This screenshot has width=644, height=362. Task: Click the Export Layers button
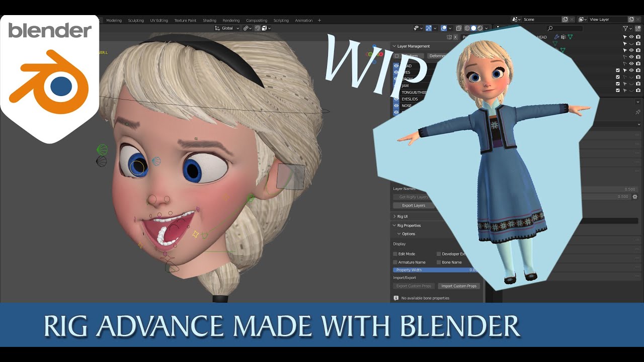coord(414,206)
